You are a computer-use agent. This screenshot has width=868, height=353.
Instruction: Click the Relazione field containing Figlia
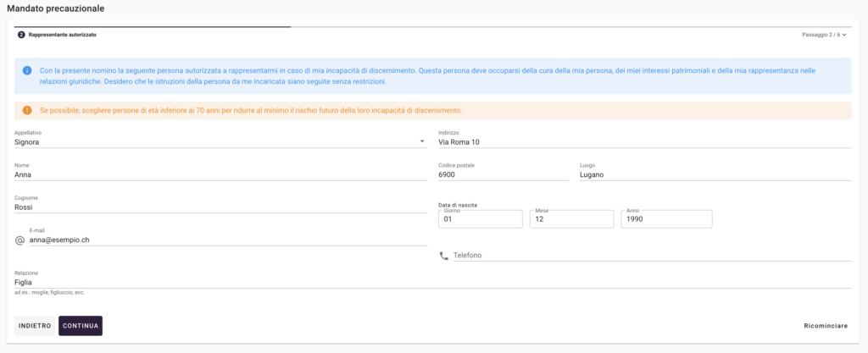[432, 282]
